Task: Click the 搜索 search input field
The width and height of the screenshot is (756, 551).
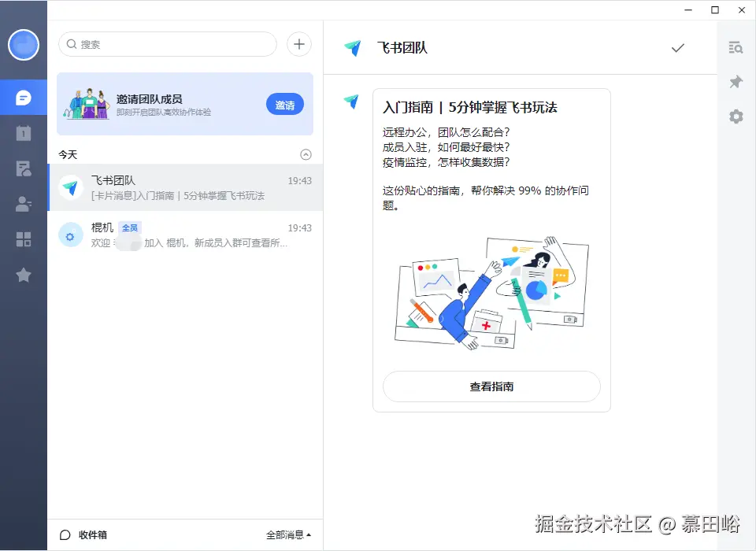Action: pyautogui.click(x=166, y=44)
